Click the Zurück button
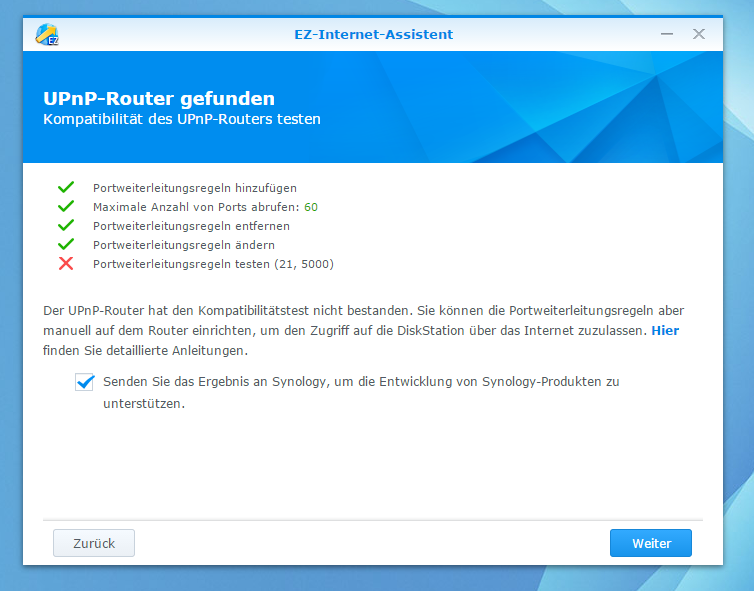The image size is (754, 591). click(94, 543)
